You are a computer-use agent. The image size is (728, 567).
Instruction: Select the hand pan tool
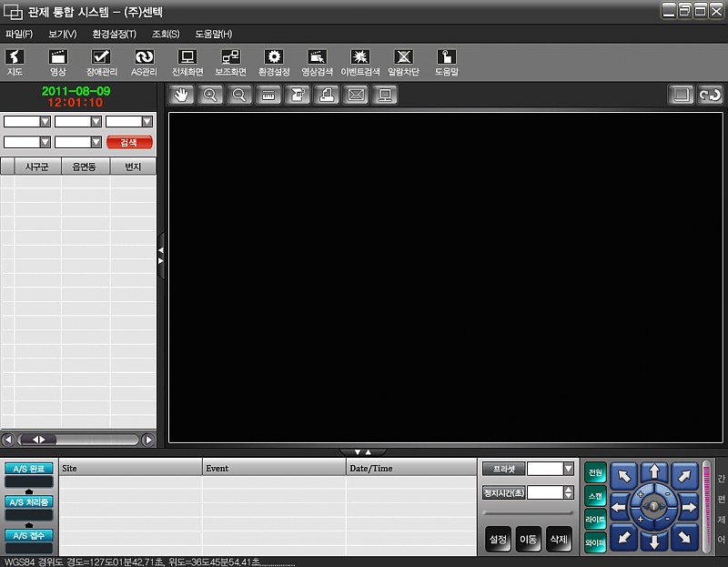click(x=182, y=95)
